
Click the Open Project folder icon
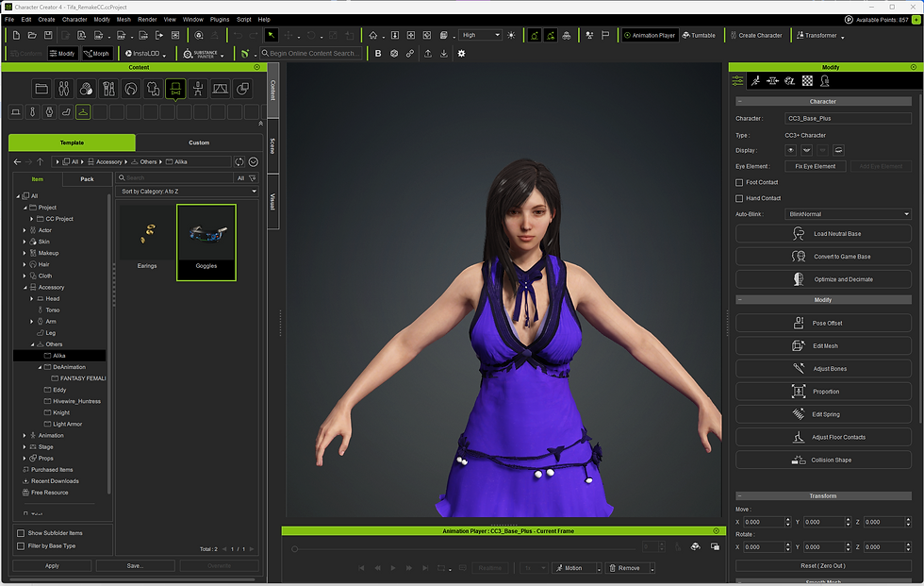pyautogui.click(x=32, y=35)
